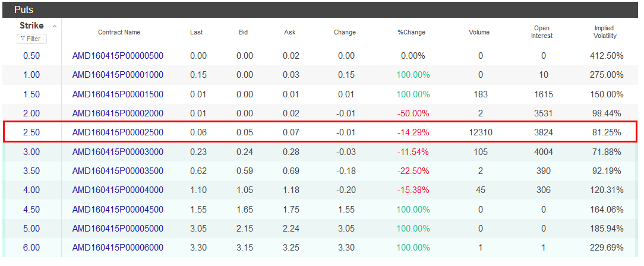
Task: Select volume value 183
Action: point(481,94)
